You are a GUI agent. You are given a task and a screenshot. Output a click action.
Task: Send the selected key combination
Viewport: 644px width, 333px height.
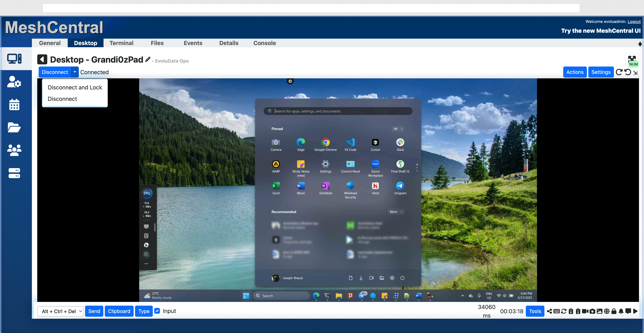[94, 311]
